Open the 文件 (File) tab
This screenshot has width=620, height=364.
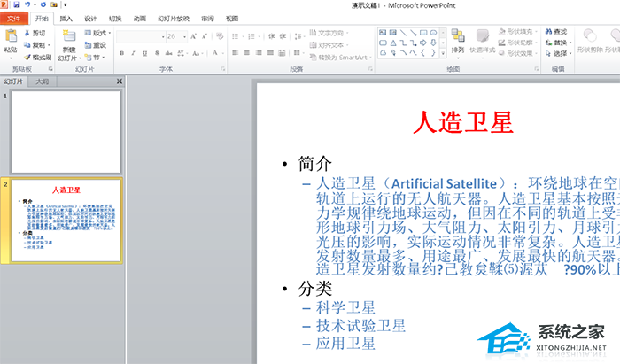(x=14, y=19)
